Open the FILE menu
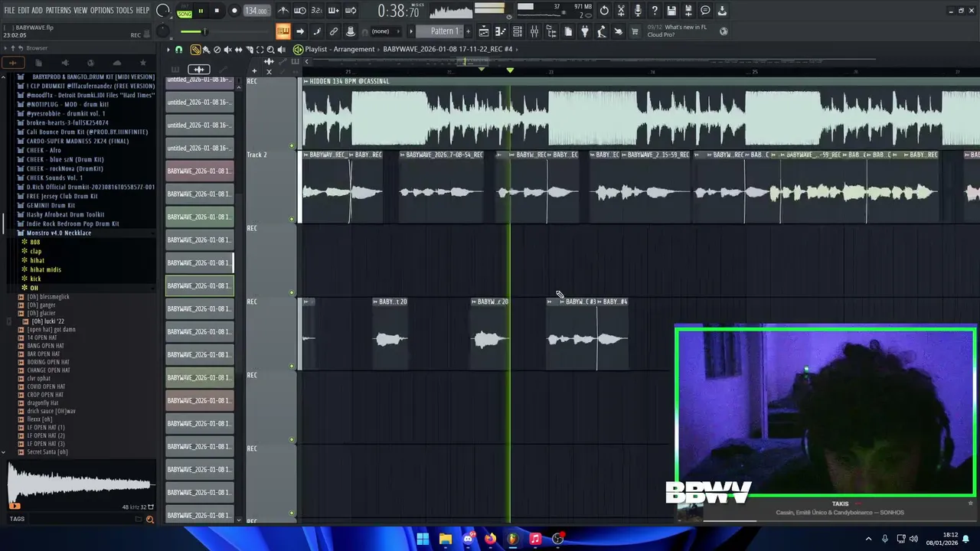Viewport: 980px width, 551px height. coord(9,10)
